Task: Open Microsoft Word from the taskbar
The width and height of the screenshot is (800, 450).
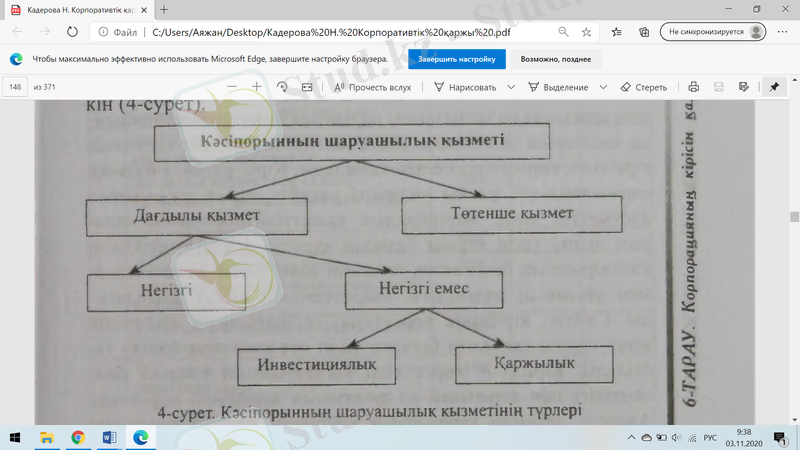Action: pos(109,438)
